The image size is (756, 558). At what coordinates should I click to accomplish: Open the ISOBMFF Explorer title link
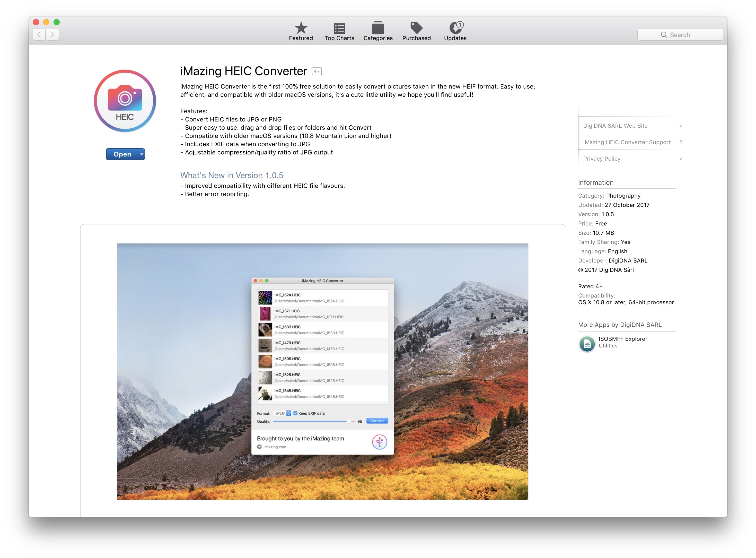click(623, 339)
